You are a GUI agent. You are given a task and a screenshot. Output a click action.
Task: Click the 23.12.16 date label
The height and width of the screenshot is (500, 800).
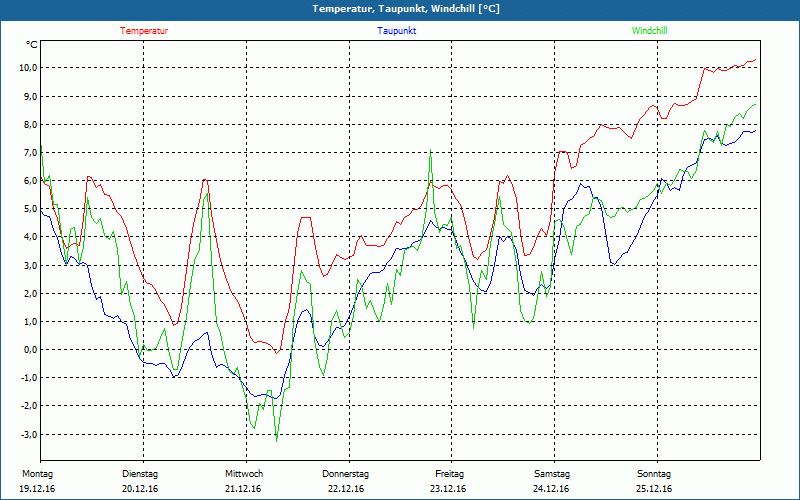coord(448,489)
